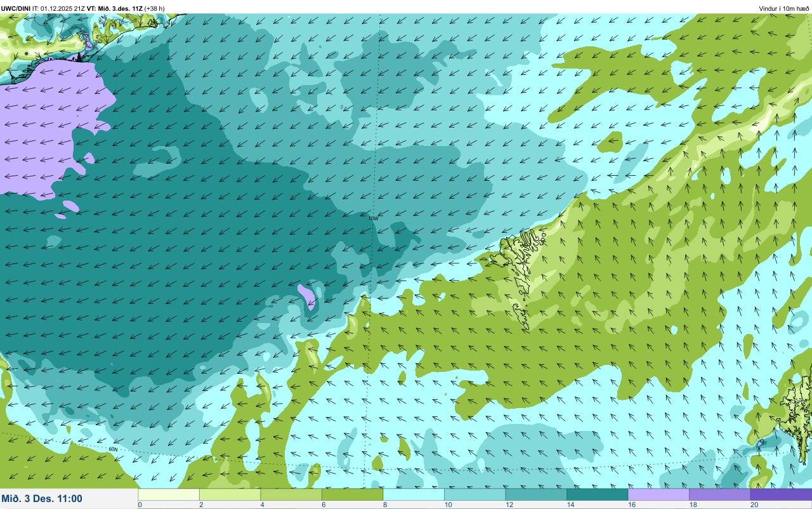This screenshot has height=509, width=812.
Task: Click the 6–8 m/s olive green legend swatch
Action: (352, 494)
